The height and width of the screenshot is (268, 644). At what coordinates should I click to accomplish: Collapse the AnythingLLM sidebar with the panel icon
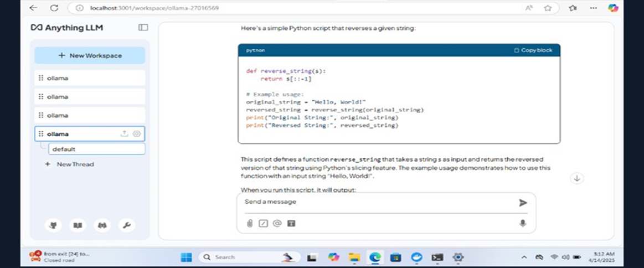[x=143, y=28]
